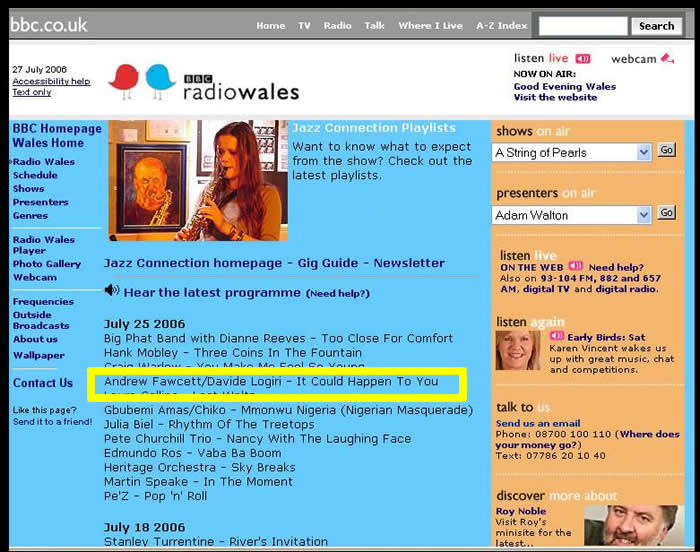
Task: Open the Gig Guide link
Action: click(328, 263)
